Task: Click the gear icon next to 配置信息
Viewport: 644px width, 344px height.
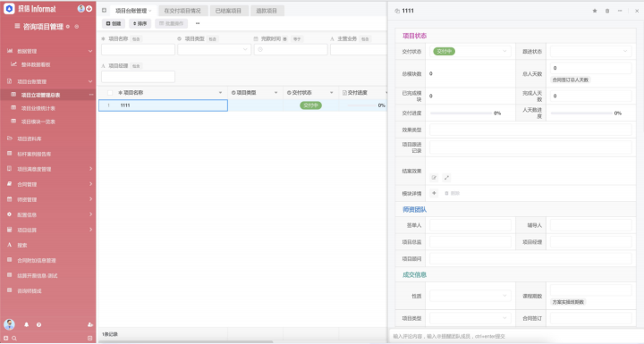Action: tap(10, 214)
